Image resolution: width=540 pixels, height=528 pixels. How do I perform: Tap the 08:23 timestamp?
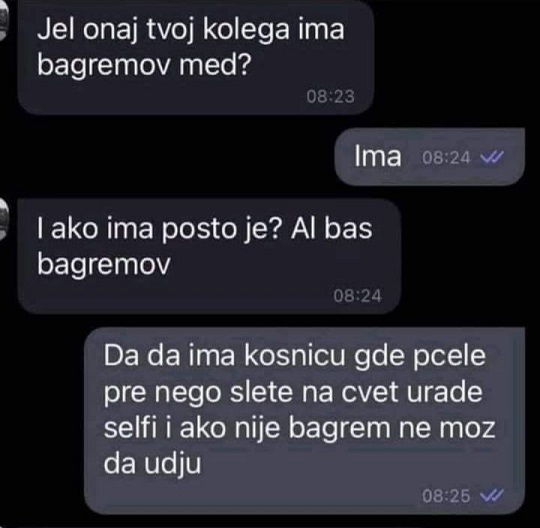[330, 96]
